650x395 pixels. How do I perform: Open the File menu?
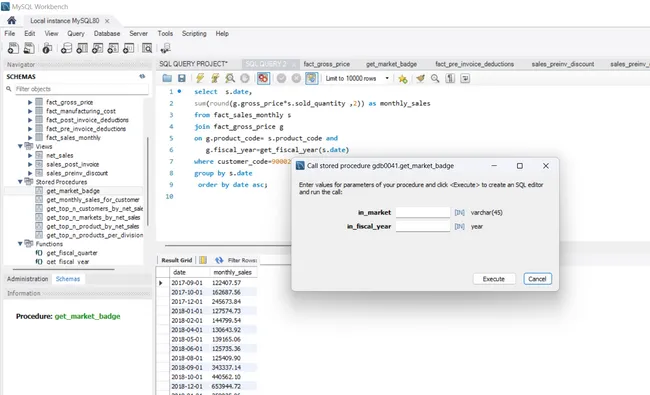[10, 34]
